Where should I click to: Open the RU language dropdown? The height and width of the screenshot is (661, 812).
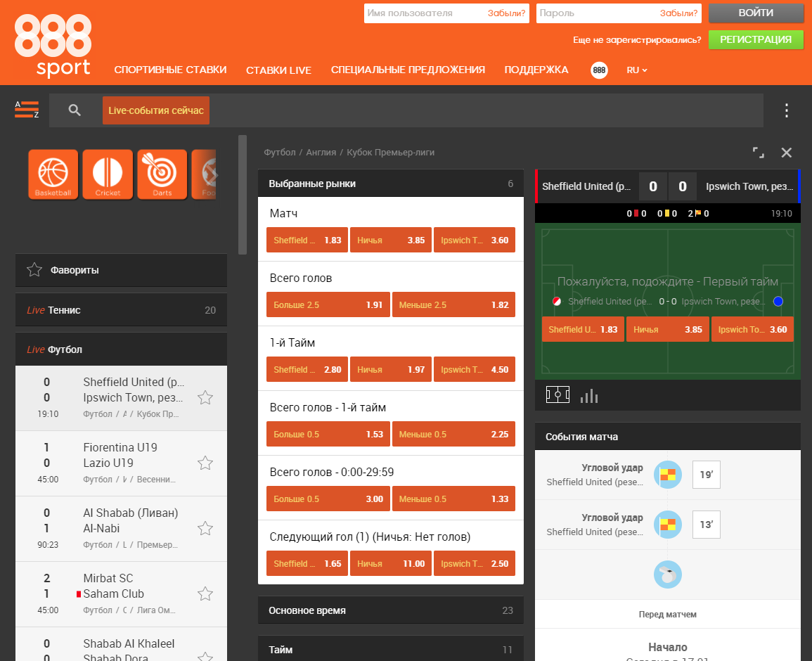coord(636,70)
